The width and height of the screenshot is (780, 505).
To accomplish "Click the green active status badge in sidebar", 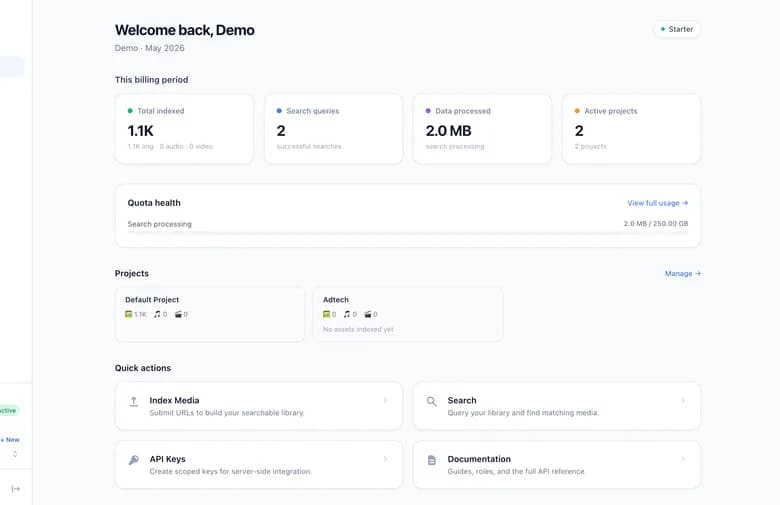I will coord(8,410).
